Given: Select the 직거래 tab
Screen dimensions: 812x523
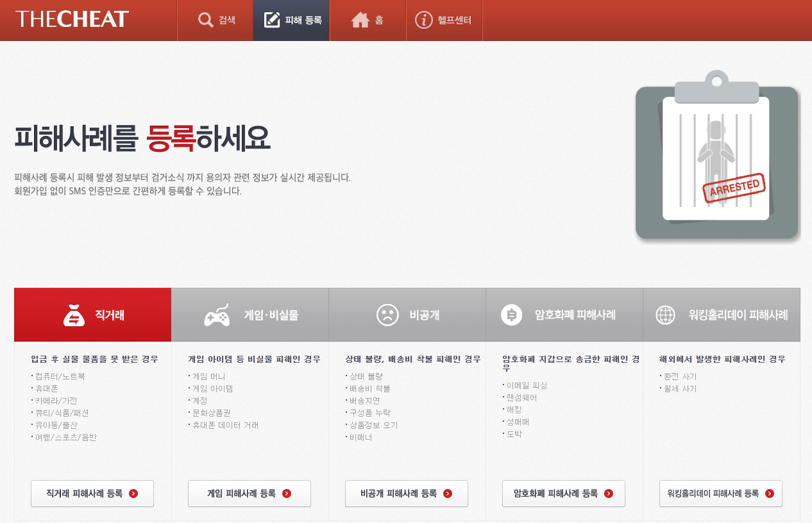Looking at the screenshot, I should [x=92, y=315].
